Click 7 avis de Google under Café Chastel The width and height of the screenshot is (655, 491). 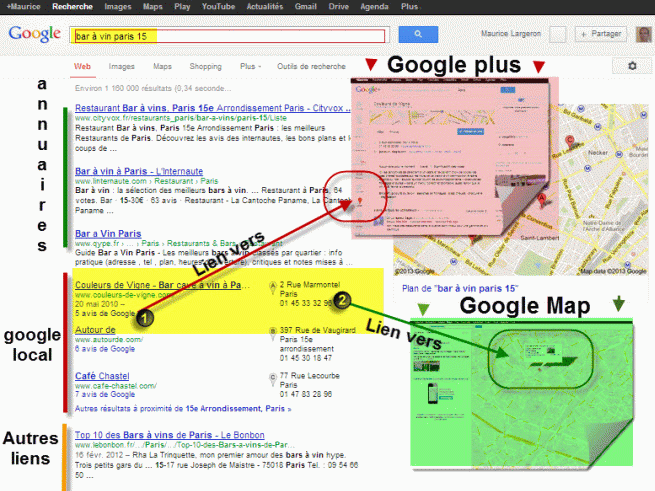click(105, 394)
